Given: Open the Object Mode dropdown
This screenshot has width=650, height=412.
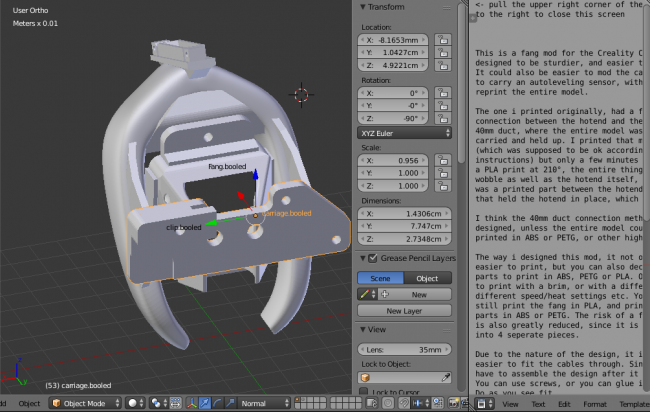Looking at the screenshot, I should click(x=85, y=403).
